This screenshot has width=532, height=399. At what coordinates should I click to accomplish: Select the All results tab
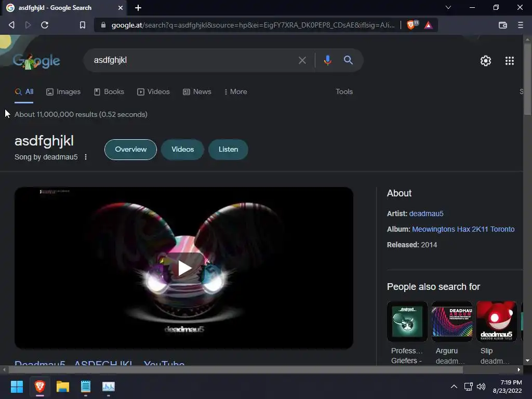click(x=24, y=91)
